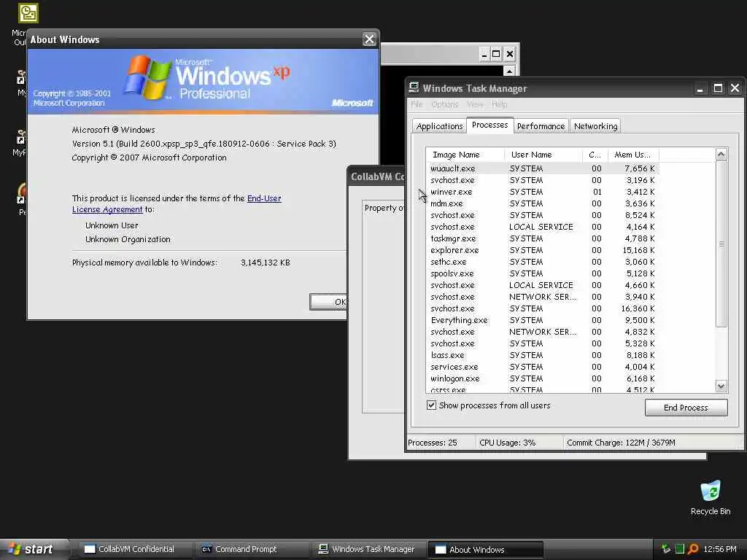Toggle Show processes from all users checkbox

pos(431,405)
